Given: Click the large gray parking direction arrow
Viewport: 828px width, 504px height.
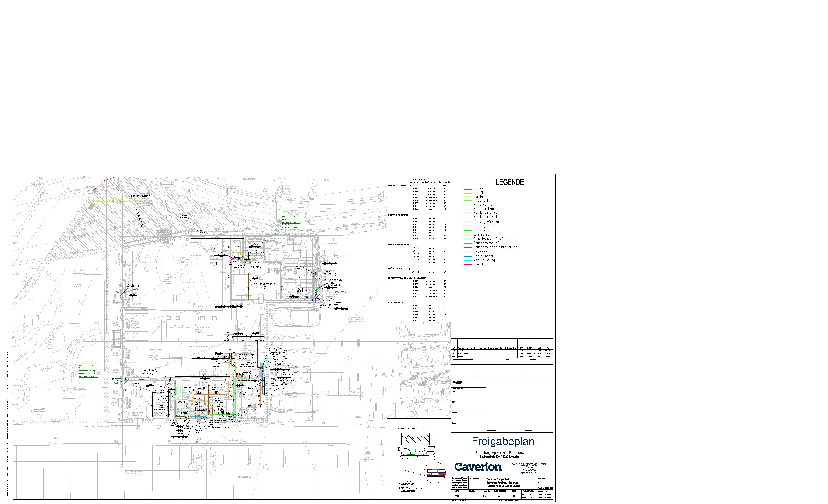Looking at the screenshot, I should click(x=384, y=374).
